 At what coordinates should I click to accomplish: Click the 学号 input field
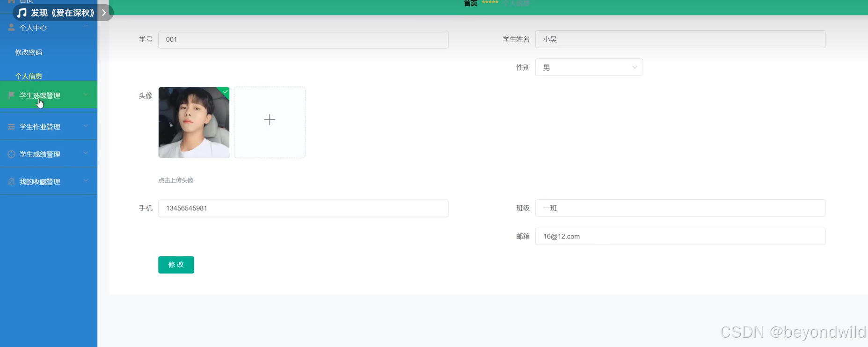[x=303, y=39]
